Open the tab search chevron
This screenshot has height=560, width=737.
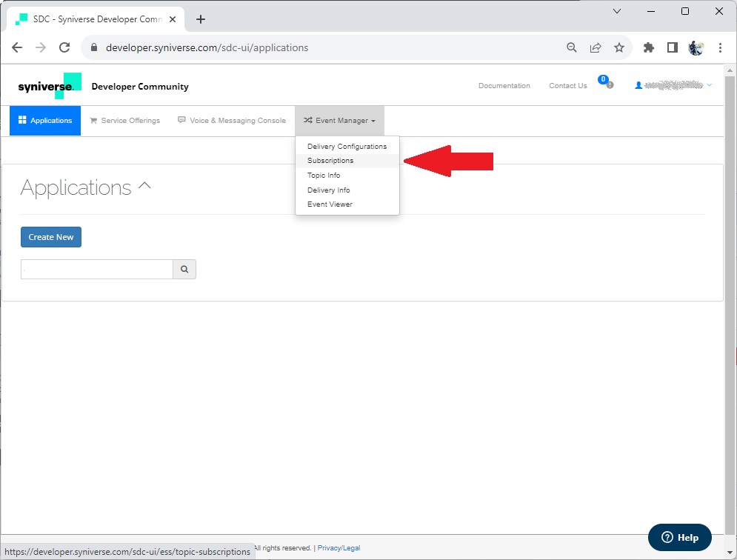617,11
